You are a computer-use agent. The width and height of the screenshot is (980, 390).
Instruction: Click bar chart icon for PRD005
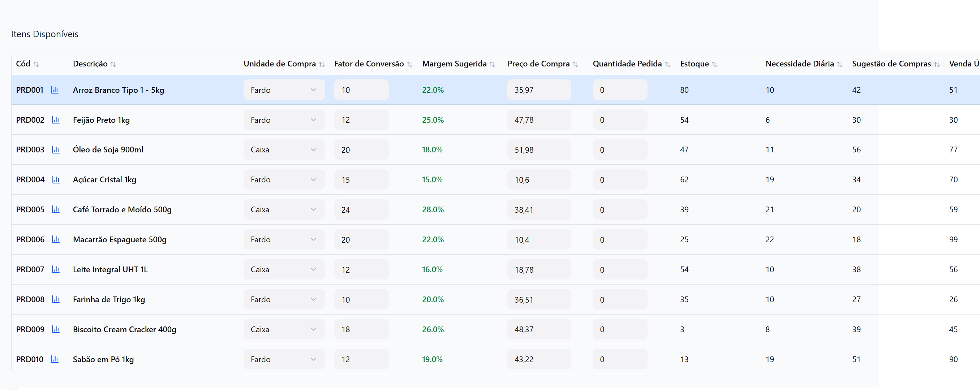coord(56,209)
